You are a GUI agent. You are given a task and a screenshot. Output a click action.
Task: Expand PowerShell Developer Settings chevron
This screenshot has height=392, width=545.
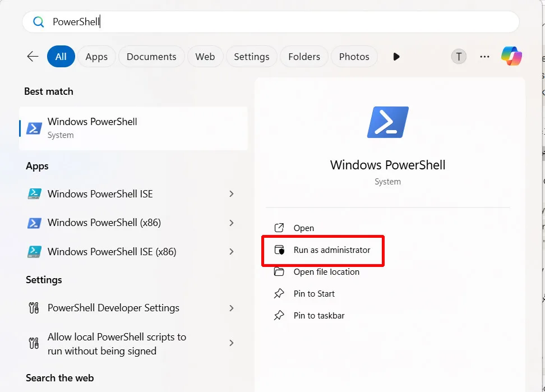tap(232, 308)
